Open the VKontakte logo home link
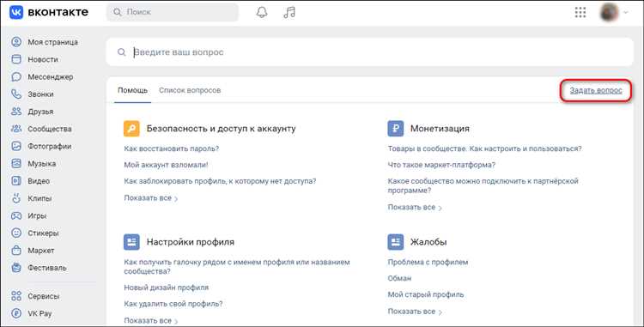The width and height of the screenshot is (644, 327). point(48,12)
